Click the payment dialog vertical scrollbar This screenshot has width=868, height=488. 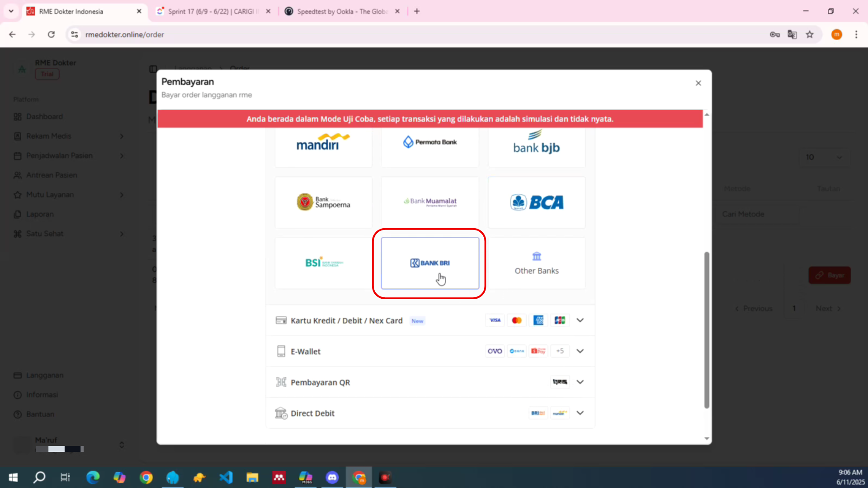click(x=707, y=330)
